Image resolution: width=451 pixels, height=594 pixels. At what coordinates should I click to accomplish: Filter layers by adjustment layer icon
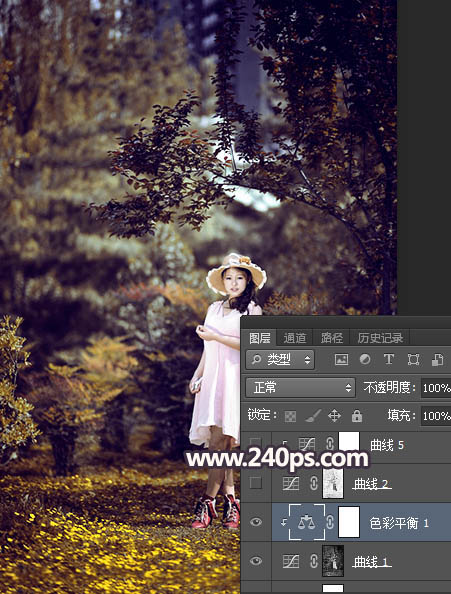(x=365, y=359)
